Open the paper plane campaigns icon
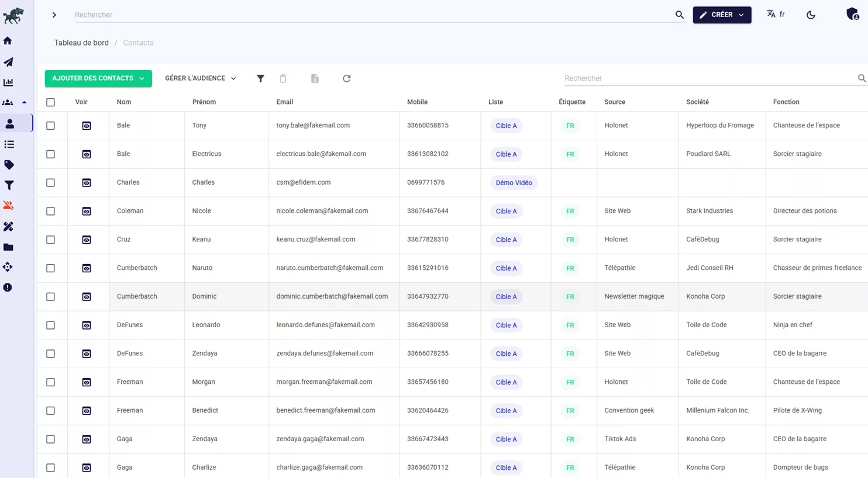868x478 pixels. coord(8,62)
